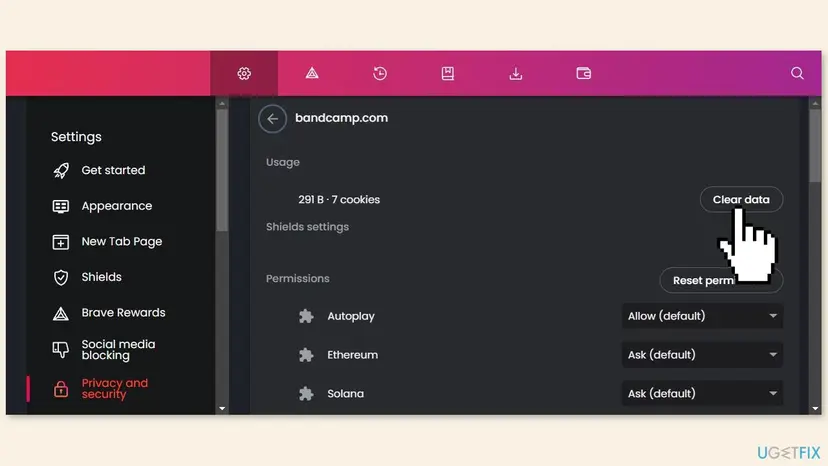The height and width of the screenshot is (466, 828).
Task: Click the Privacy and security lock icon
Action: 61,389
